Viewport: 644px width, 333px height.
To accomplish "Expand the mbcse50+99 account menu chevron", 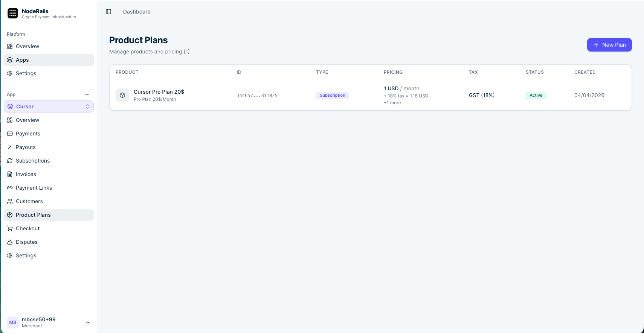I will [88, 322].
